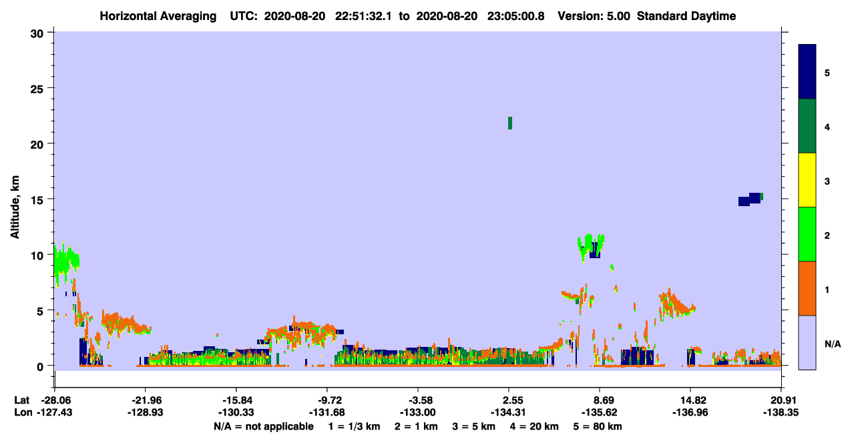Click the longitude value -138.35
This screenshot has width=868, height=445.
781,413
